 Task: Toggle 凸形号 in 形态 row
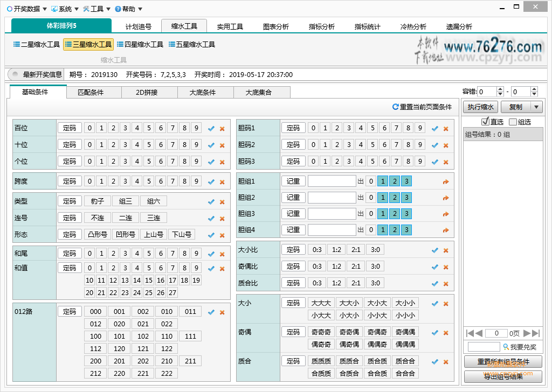(x=98, y=234)
